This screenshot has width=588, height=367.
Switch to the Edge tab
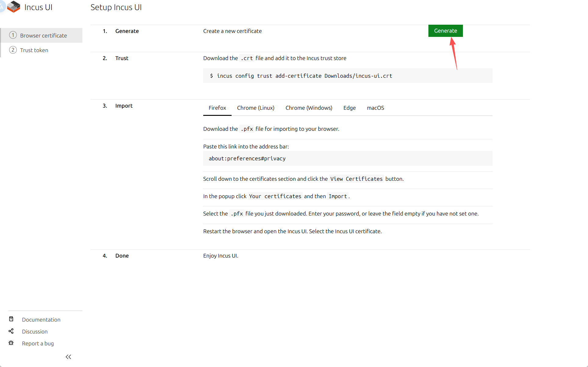[x=349, y=108]
